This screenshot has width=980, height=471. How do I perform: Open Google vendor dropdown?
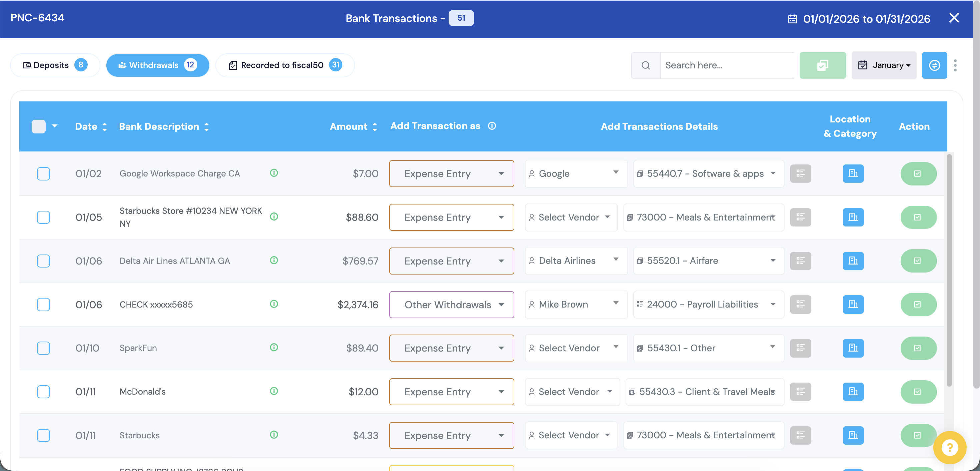(576, 174)
